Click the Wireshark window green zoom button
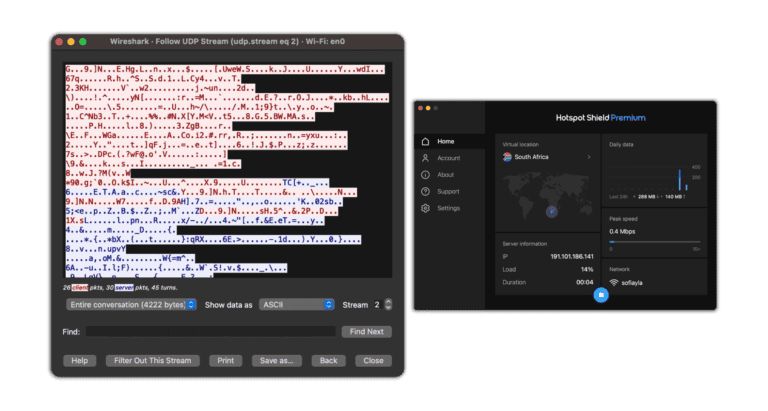The image size is (768, 411). pos(83,42)
